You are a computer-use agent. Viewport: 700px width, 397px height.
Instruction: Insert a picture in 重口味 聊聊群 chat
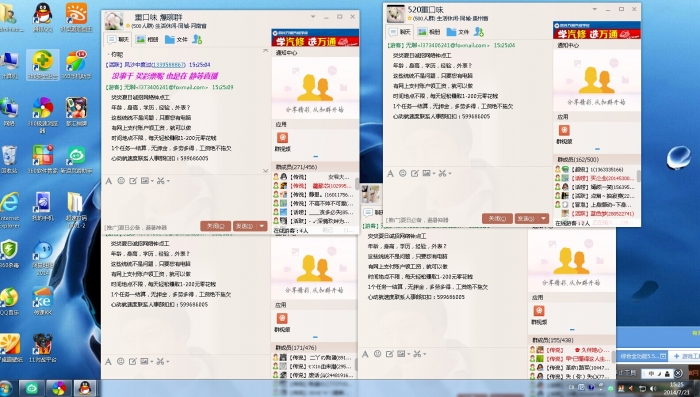point(145,181)
